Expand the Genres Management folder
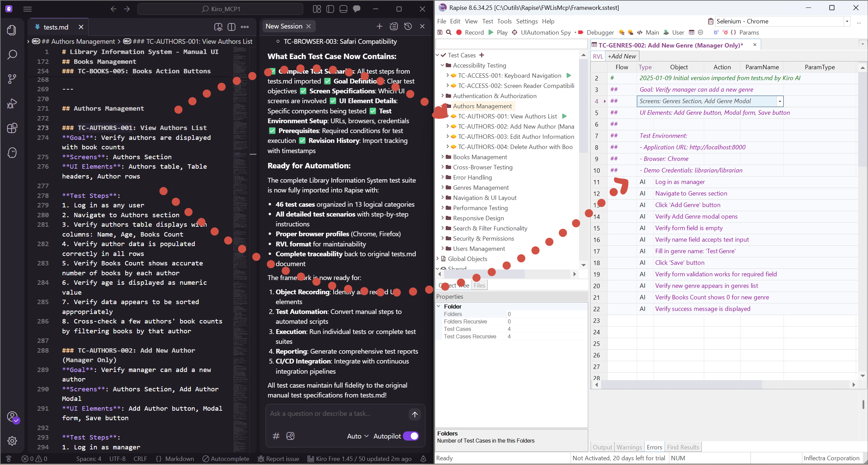Screen dimensions: 868x465 443,188
